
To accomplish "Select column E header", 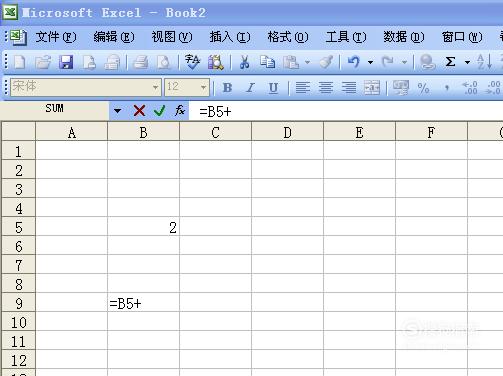I will click(x=360, y=133).
